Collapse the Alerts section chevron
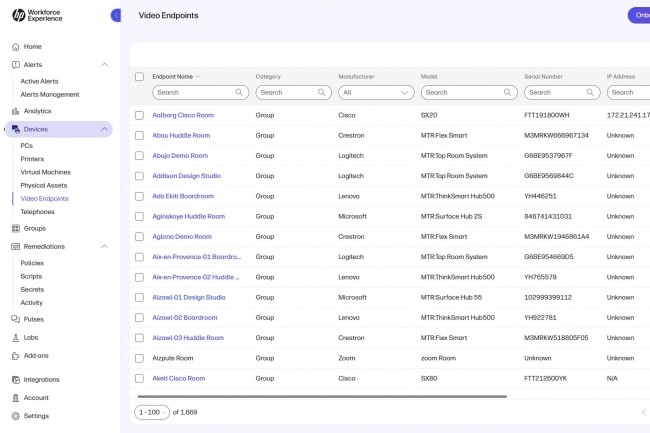The width and height of the screenshot is (650, 433). coord(105,65)
